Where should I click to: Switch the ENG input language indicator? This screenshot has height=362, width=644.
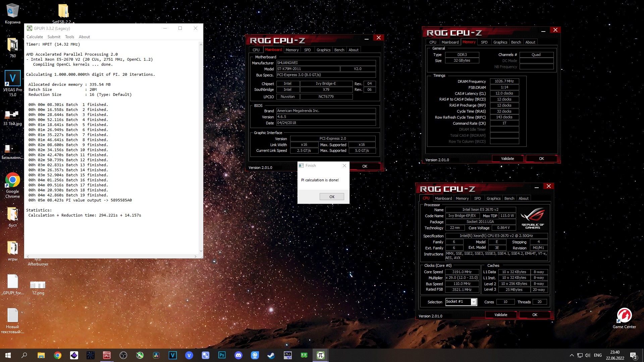pyautogui.click(x=598, y=355)
